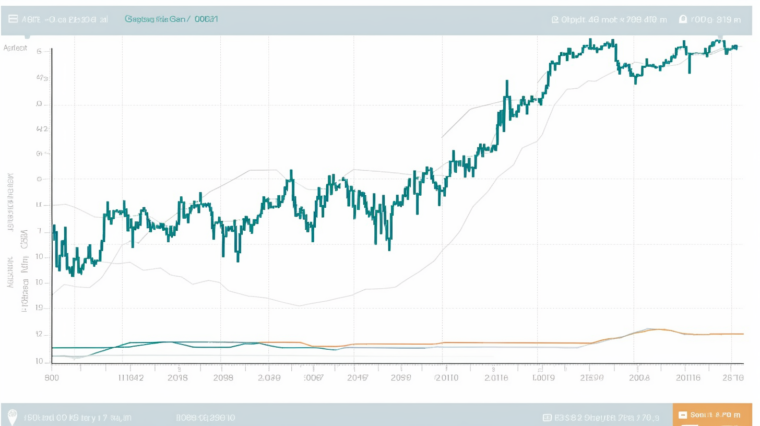Click the menu icon in top-left header
This screenshot has height=426, width=760.
point(12,18)
